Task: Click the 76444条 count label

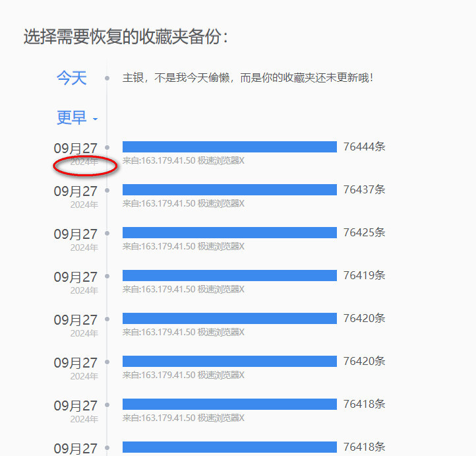Action: tap(364, 147)
